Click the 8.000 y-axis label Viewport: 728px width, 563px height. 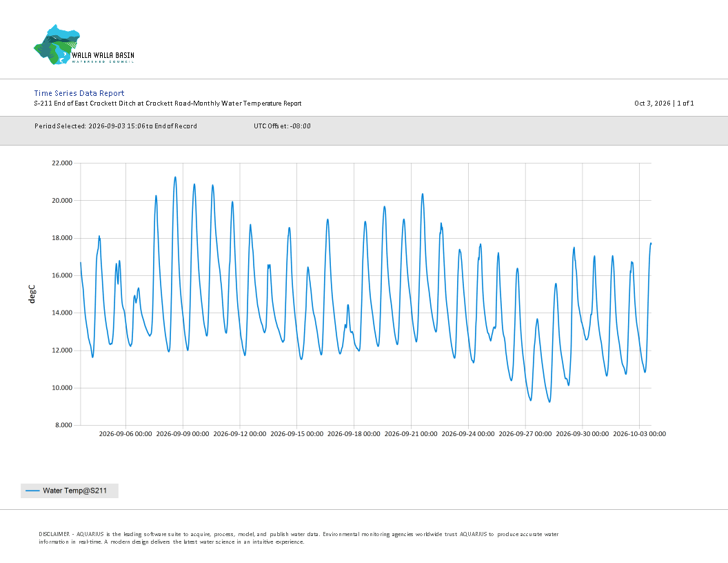tap(63, 425)
